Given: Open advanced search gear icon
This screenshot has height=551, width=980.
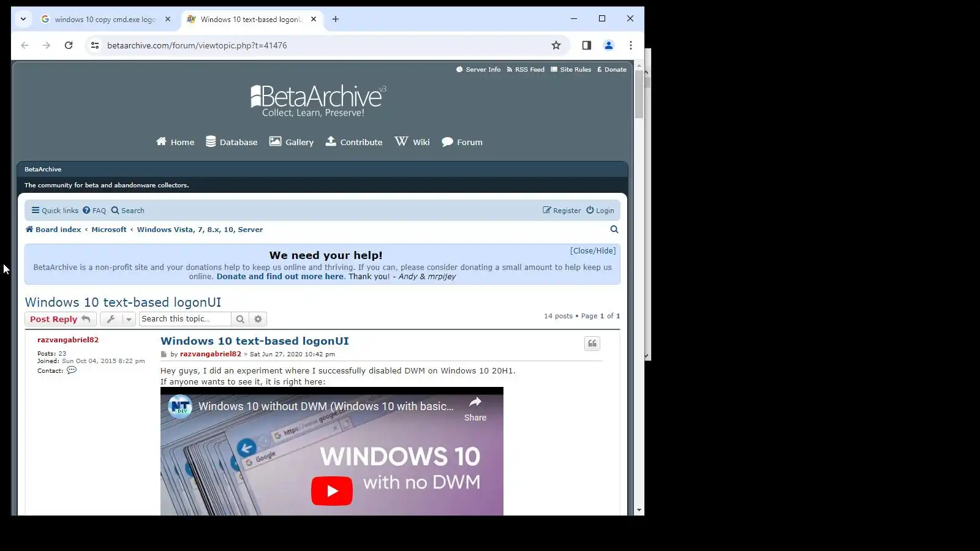Looking at the screenshot, I should [x=258, y=319].
